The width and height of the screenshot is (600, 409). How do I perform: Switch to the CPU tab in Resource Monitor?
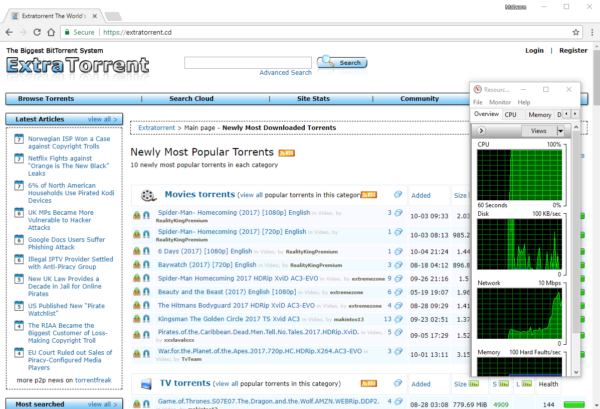click(510, 115)
